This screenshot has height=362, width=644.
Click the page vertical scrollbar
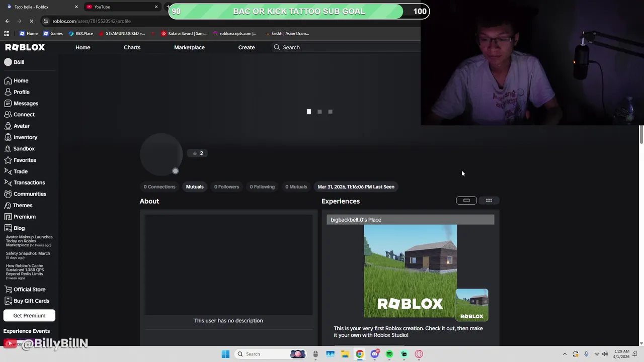[641, 134]
